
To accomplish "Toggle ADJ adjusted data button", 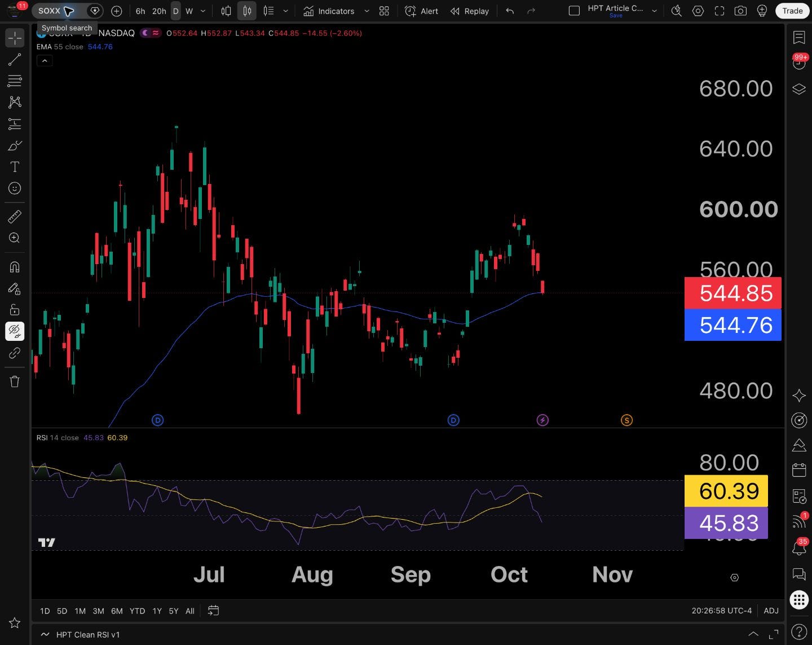I will click(x=771, y=611).
